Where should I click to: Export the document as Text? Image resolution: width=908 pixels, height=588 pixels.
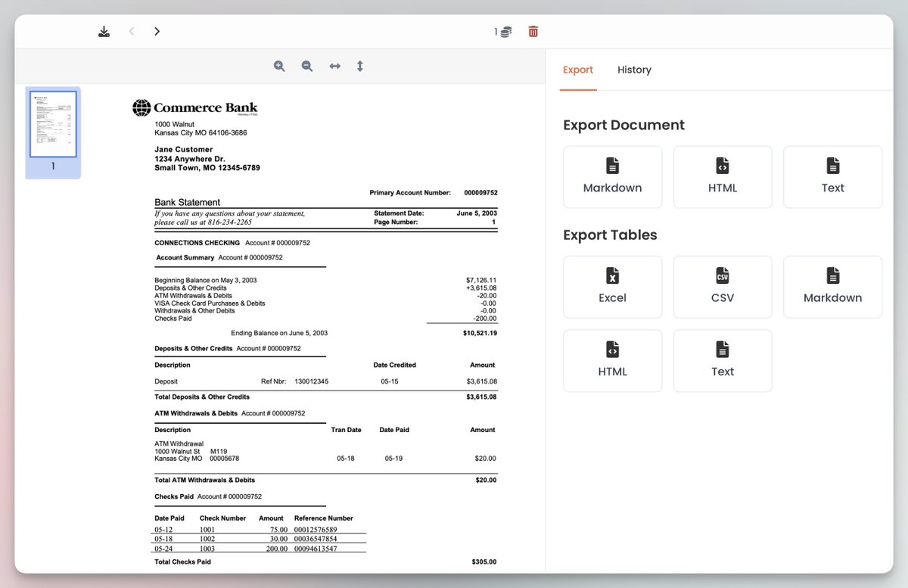[832, 176]
